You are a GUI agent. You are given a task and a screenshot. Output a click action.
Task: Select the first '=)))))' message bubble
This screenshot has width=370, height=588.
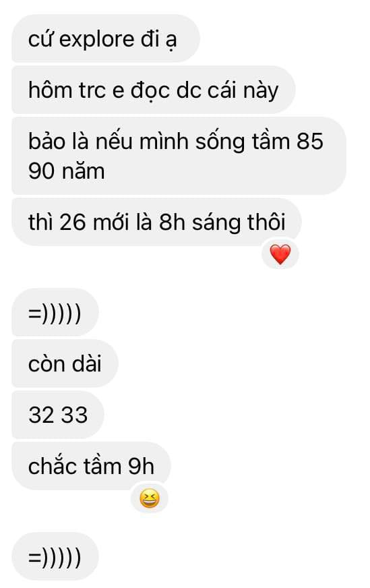click(55, 312)
